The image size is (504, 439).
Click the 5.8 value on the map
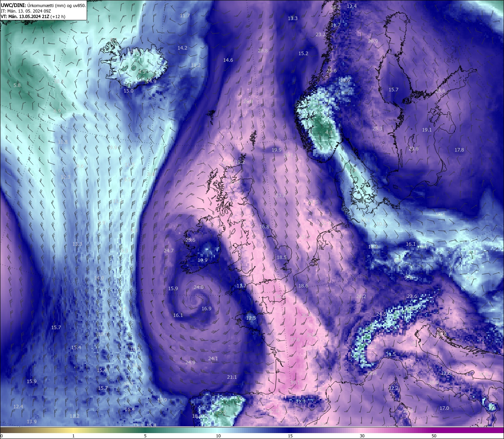click(17, 85)
